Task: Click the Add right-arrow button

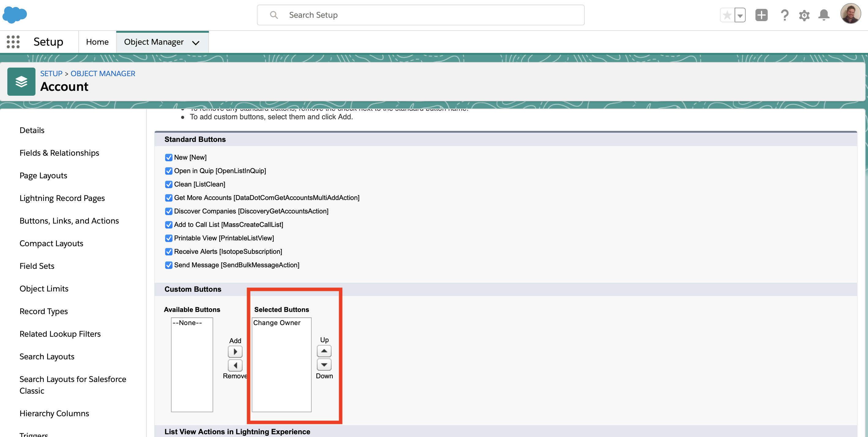Action: pyautogui.click(x=235, y=352)
